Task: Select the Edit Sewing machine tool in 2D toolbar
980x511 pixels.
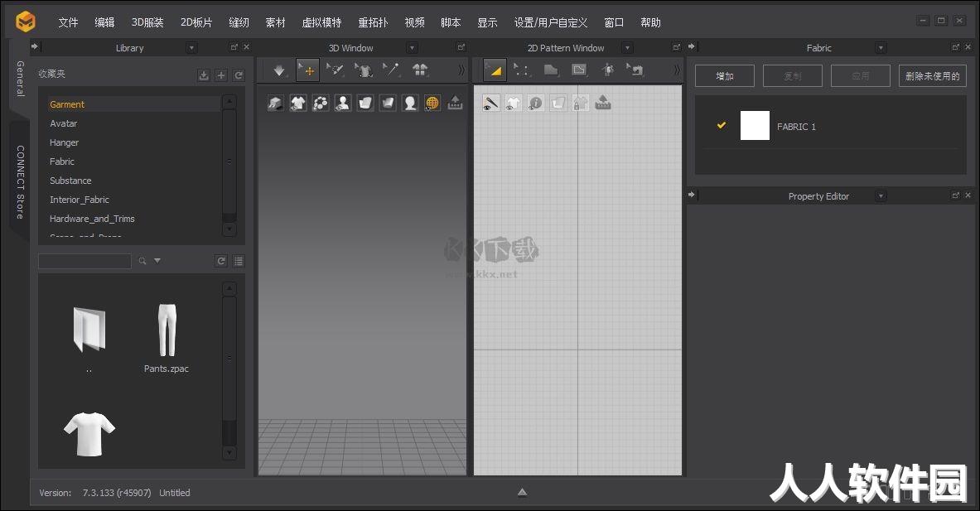Action: [x=635, y=70]
